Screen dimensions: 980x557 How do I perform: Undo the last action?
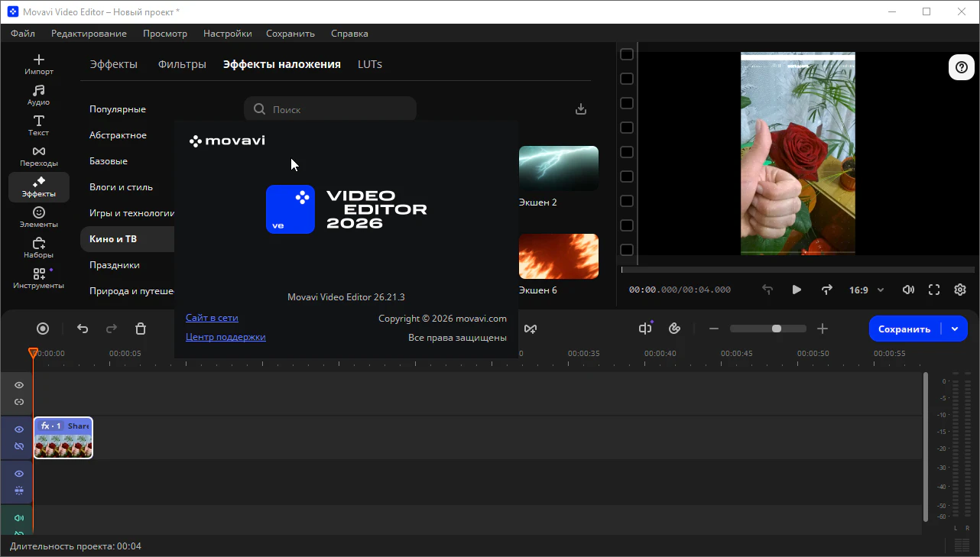[x=83, y=329]
